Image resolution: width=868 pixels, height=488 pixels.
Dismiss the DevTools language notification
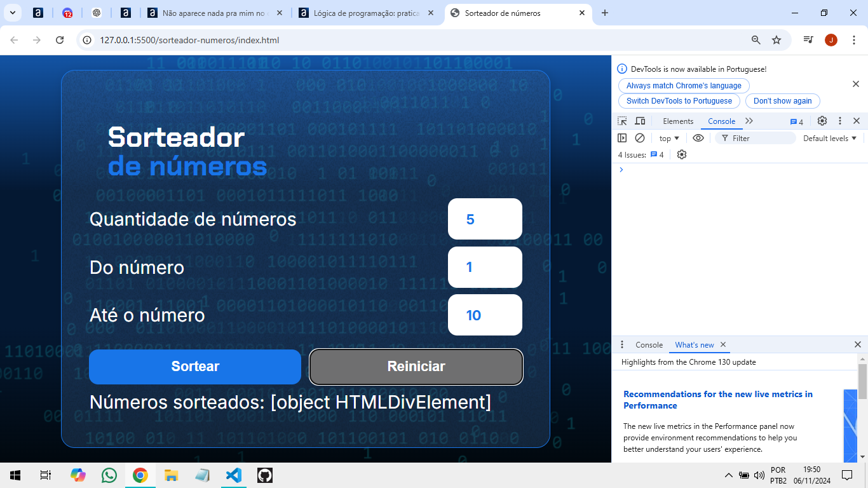click(855, 84)
